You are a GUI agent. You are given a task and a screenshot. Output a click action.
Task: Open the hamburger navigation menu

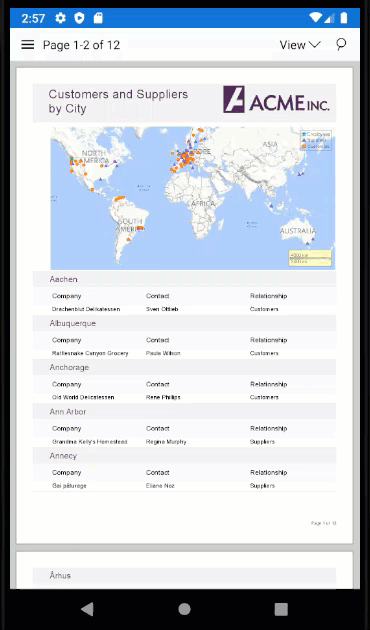pos(27,45)
